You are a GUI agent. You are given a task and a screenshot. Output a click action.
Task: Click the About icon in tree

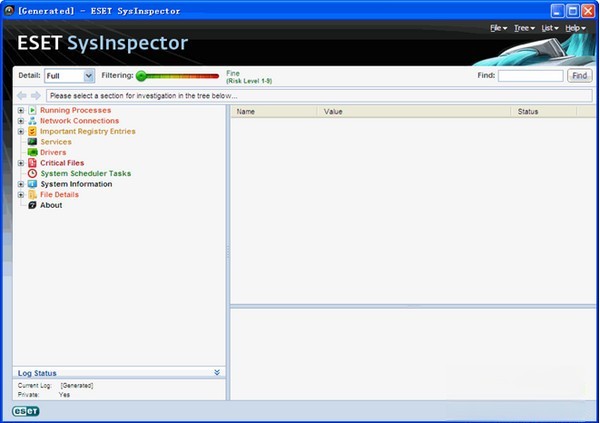coord(32,205)
